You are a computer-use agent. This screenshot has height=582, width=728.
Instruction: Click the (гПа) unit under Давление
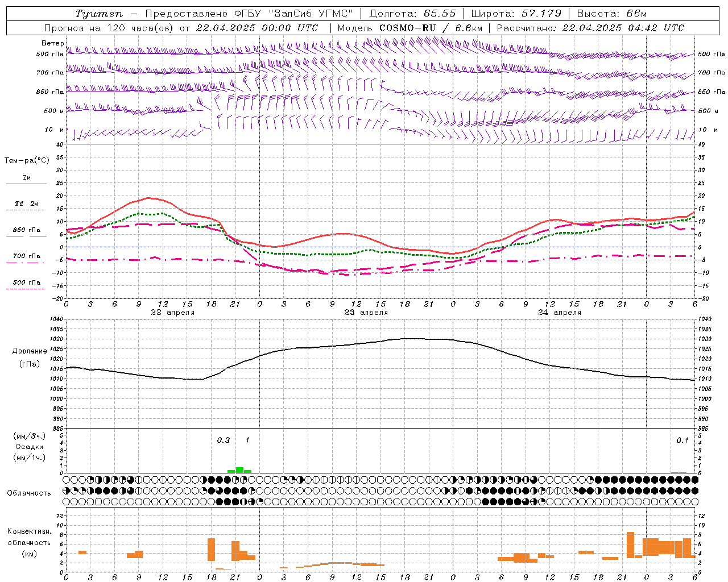point(29,364)
